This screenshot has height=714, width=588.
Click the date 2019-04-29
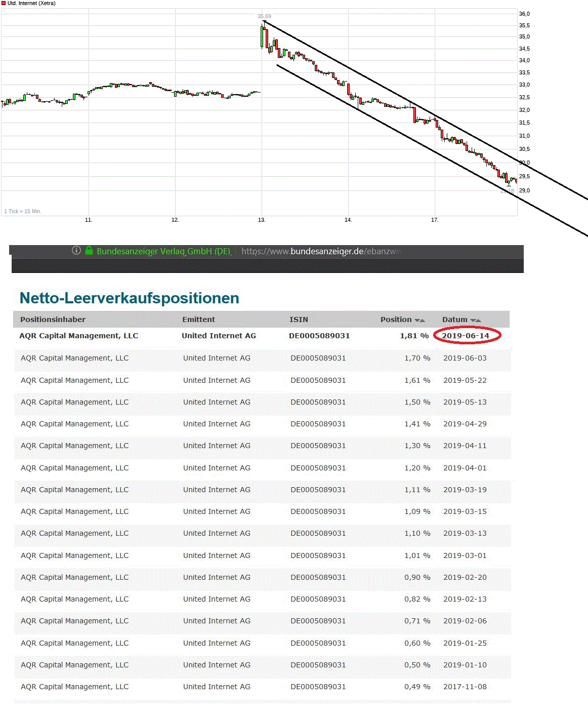pos(465,424)
